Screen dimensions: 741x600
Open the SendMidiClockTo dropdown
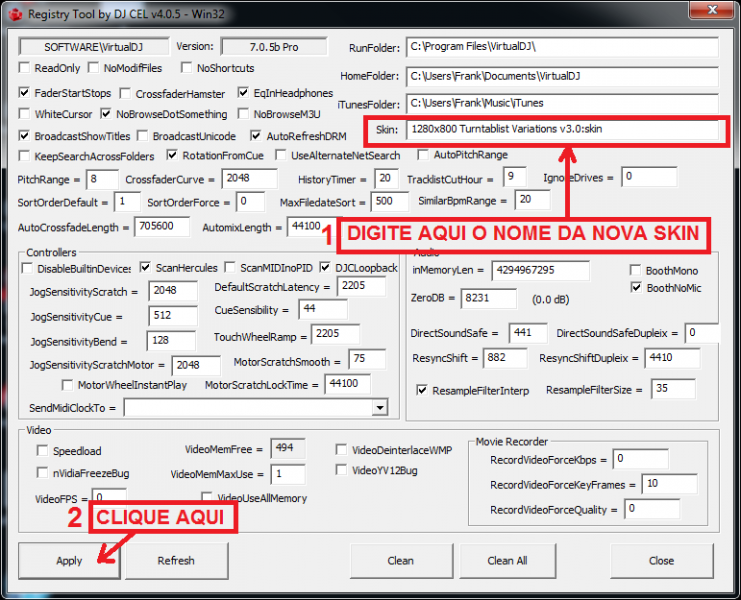click(x=379, y=407)
